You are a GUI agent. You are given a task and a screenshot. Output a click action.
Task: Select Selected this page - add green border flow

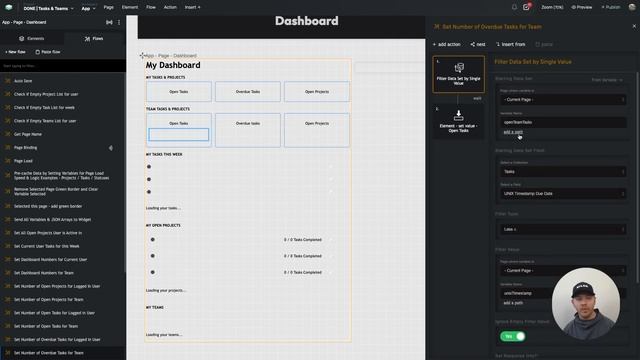[63, 206]
